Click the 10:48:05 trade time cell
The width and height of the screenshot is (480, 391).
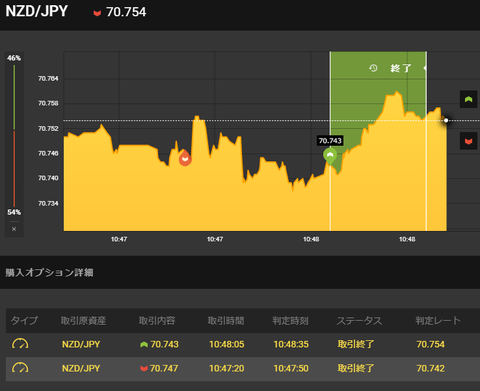point(227,344)
